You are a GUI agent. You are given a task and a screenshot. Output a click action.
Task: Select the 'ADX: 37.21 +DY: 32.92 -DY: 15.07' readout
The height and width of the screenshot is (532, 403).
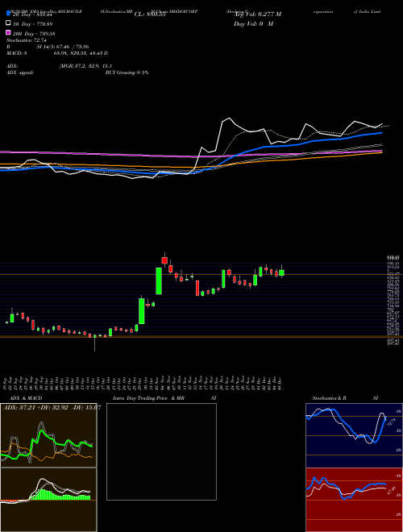(x=52, y=407)
